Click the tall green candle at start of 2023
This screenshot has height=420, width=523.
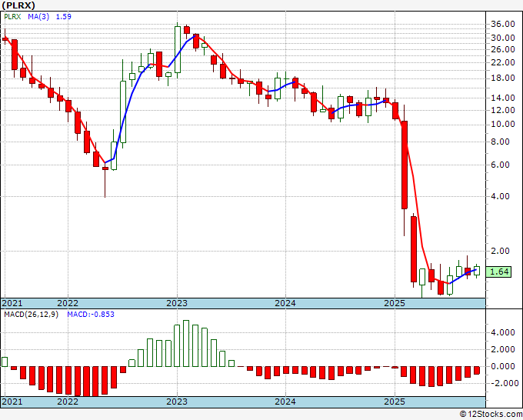[x=178, y=49]
